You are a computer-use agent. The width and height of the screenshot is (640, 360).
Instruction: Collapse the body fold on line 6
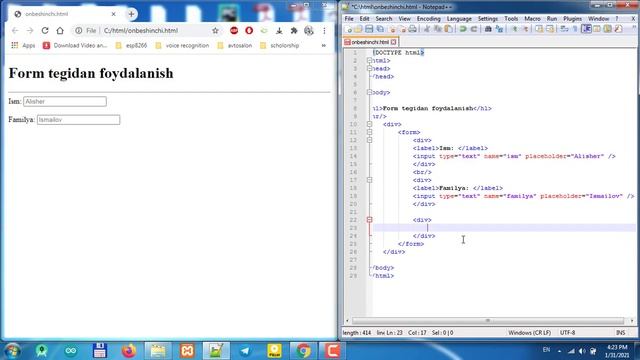[369, 92]
